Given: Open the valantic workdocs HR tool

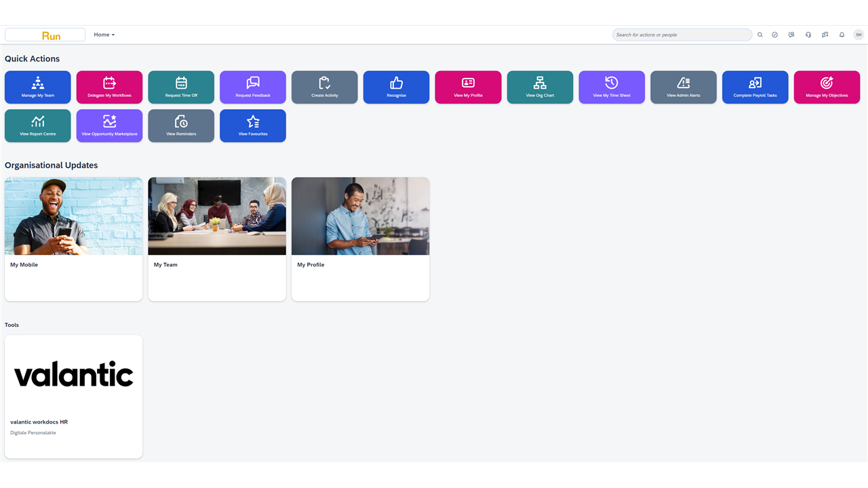Looking at the screenshot, I should tap(73, 396).
